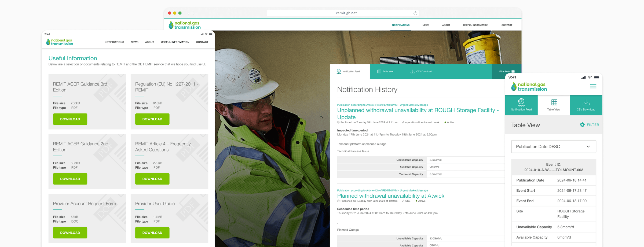Select CONTACT in the tablet navigation

tap(202, 42)
